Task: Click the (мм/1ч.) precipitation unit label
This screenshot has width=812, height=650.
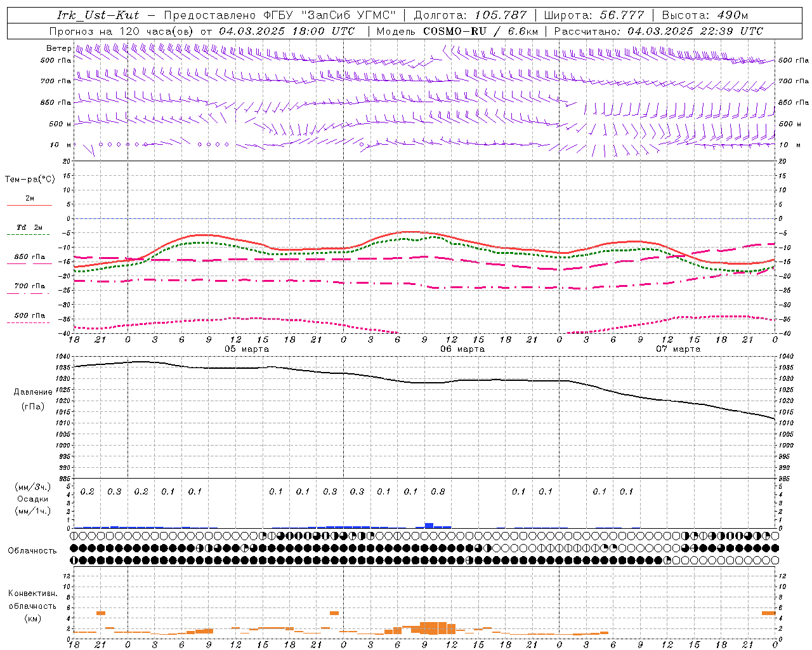Action: click(x=33, y=511)
